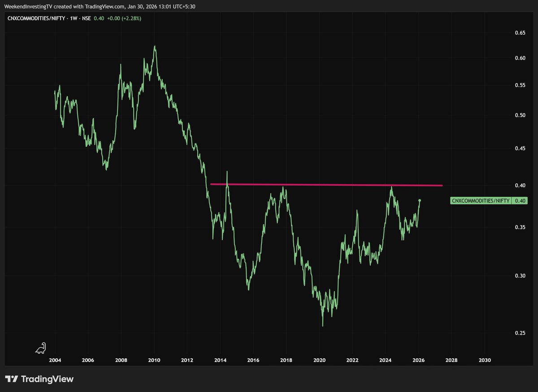Click the TradingView logo at bottom left
This screenshot has width=538, height=392.
click(39, 379)
